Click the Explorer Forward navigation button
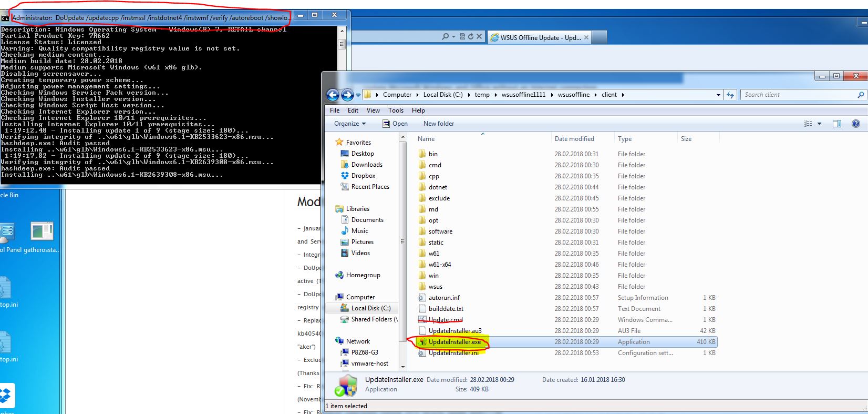 pyautogui.click(x=347, y=95)
